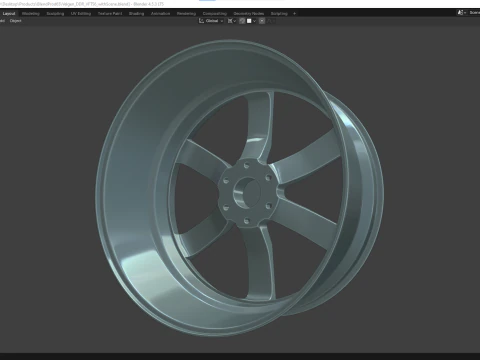Open the Object menu in viewport header
This screenshot has width=480, height=360.
point(15,21)
